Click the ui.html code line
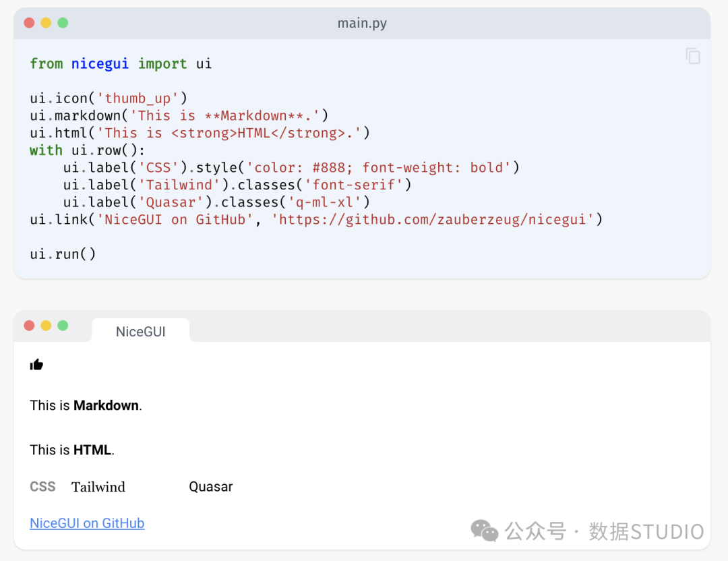 (200, 133)
